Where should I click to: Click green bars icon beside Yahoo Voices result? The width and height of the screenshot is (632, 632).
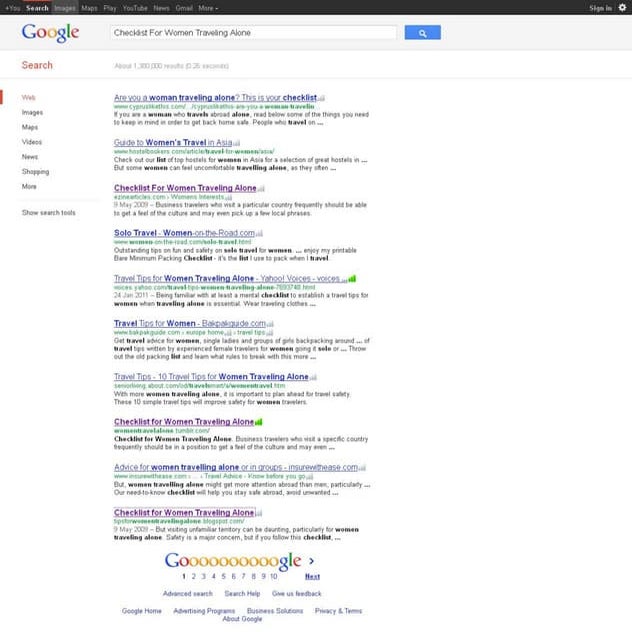352,279
